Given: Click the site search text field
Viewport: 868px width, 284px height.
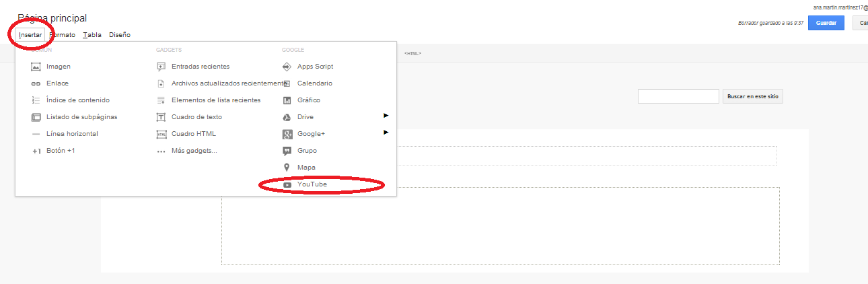Looking at the screenshot, I should click(x=678, y=96).
